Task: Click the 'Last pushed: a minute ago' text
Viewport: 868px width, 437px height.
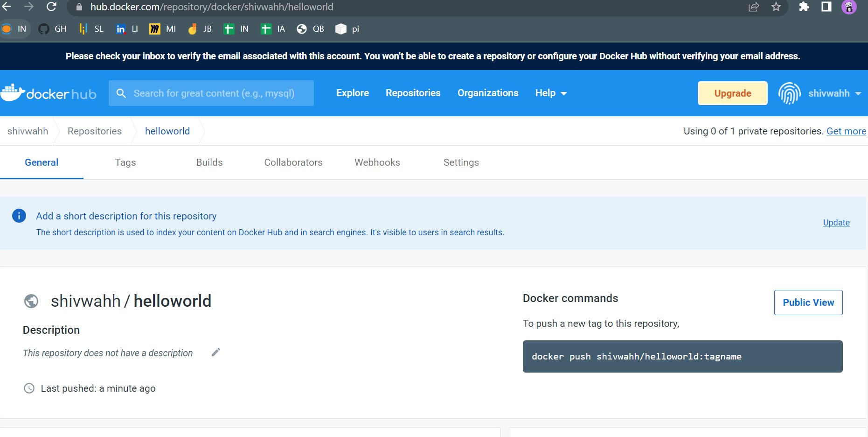Action: tap(98, 388)
